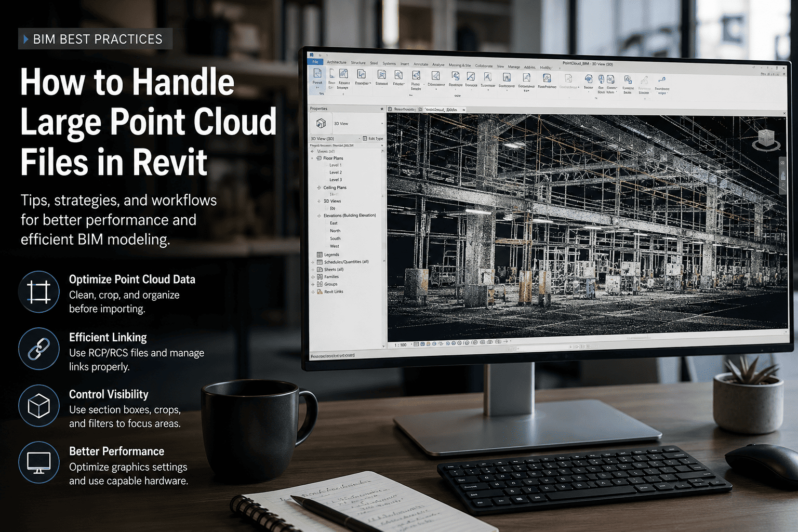Screen dimensions: 798x532
Task: Open the Structure ribbon tab
Action: (358, 63)
